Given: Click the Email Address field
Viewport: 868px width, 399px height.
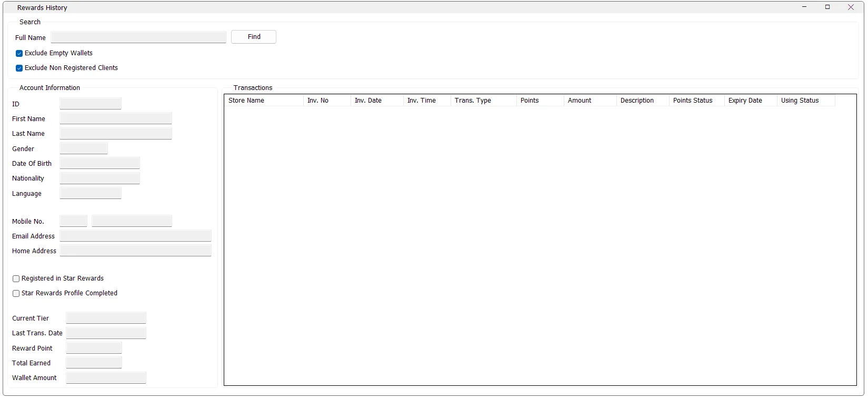Looking at the screenshot, I should (136, 236).
